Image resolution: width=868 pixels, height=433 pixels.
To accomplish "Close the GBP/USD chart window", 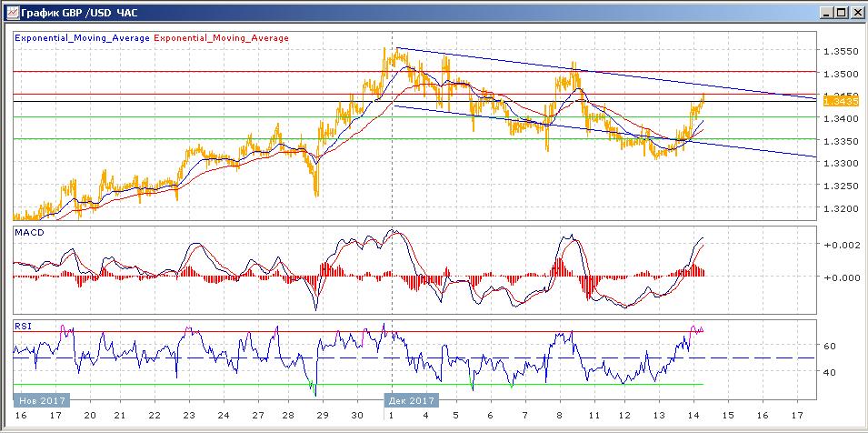I will [x=855, y=13].
